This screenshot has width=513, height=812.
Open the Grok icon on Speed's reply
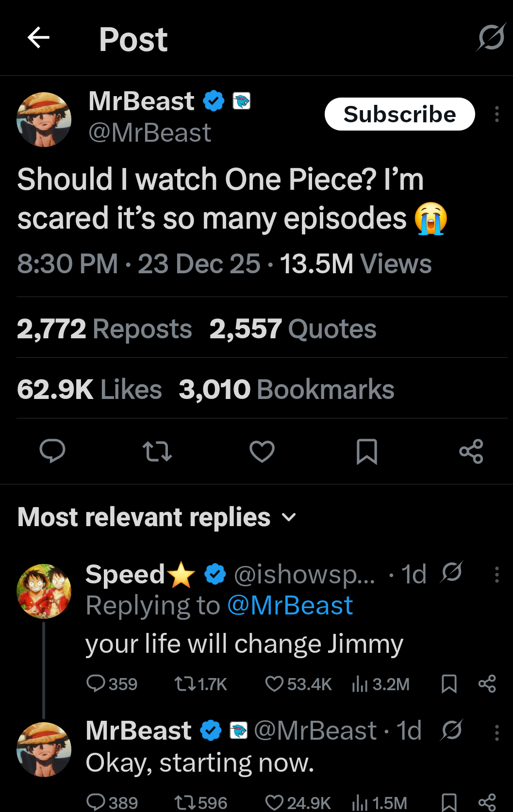coord(451,572)
